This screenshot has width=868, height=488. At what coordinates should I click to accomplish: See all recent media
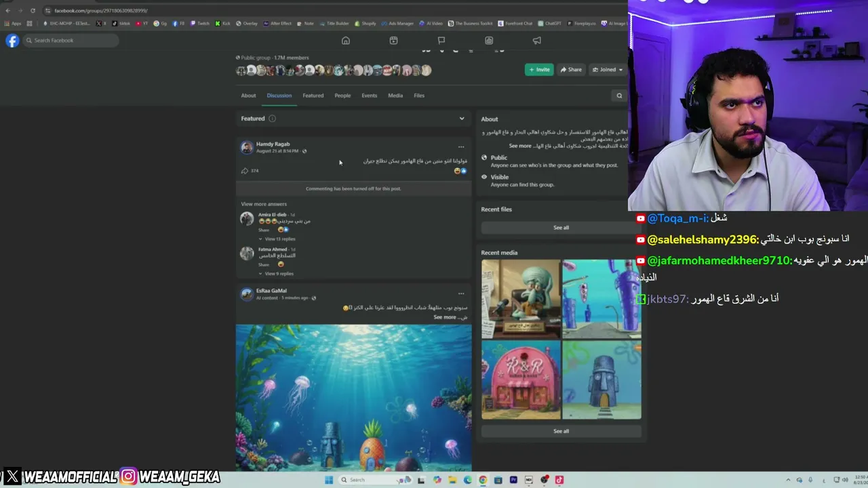(561, 431)
